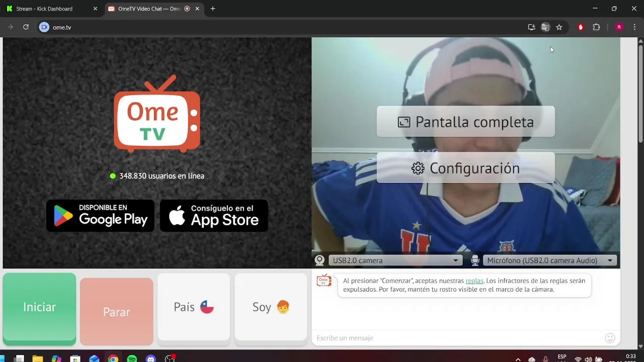
Task: Follow the reglas link in chat message
Action: (474, 281)
